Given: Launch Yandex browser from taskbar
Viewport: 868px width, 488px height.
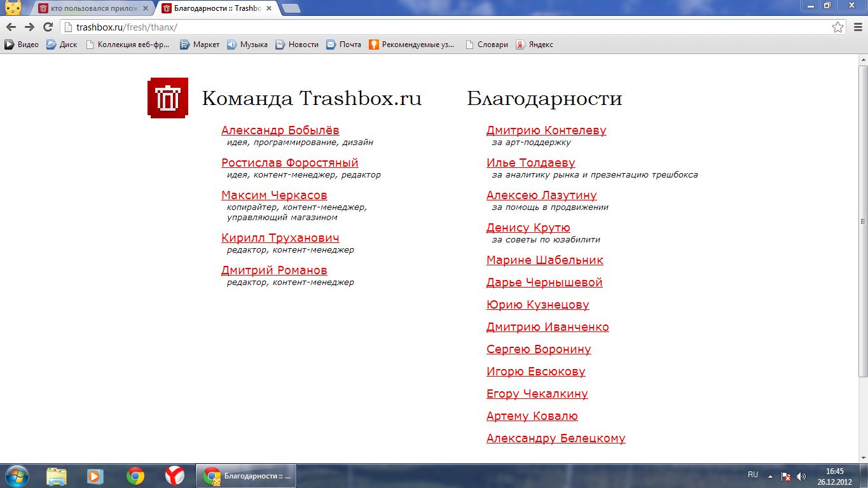Looking at the screenshot, I should (174, 476).
